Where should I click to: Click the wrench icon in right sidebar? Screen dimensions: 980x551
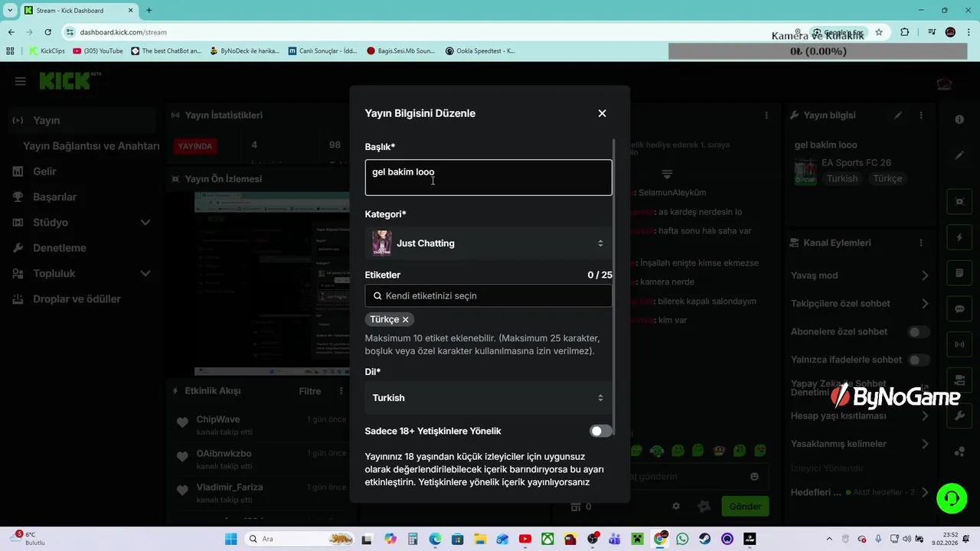[959, 416]
